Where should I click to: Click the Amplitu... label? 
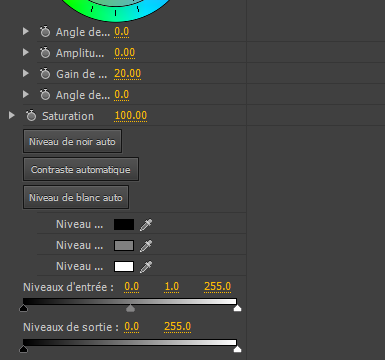pyautogui.click(x=80, y=53)
